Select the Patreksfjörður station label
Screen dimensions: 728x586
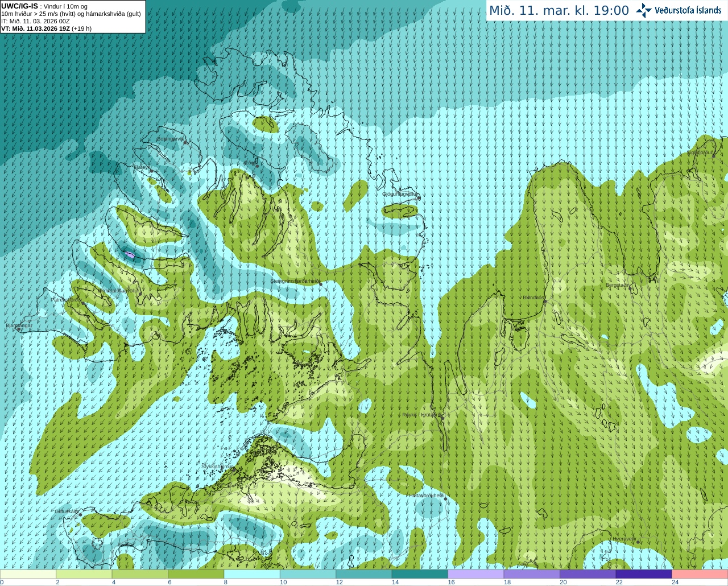pos(67,299)
